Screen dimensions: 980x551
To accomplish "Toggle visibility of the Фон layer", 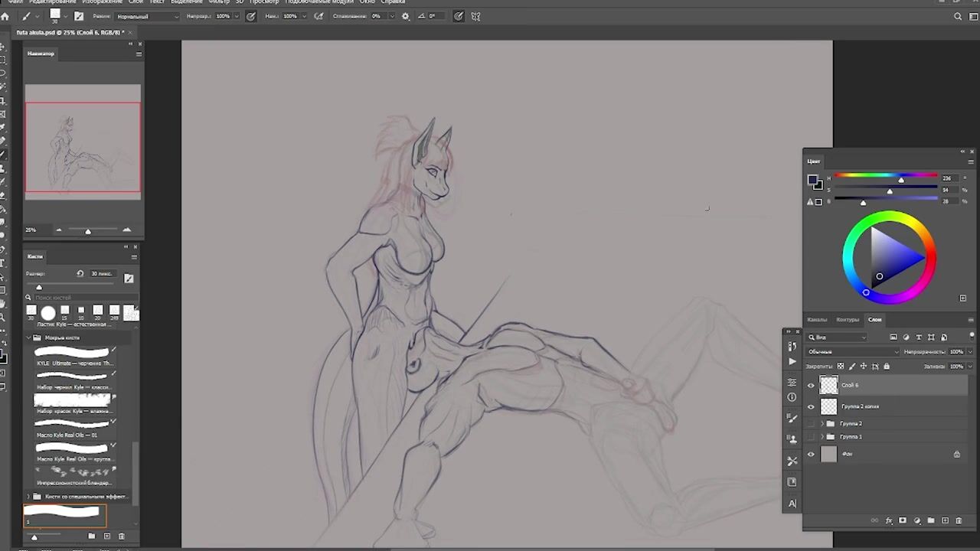I will coord(811,454).
